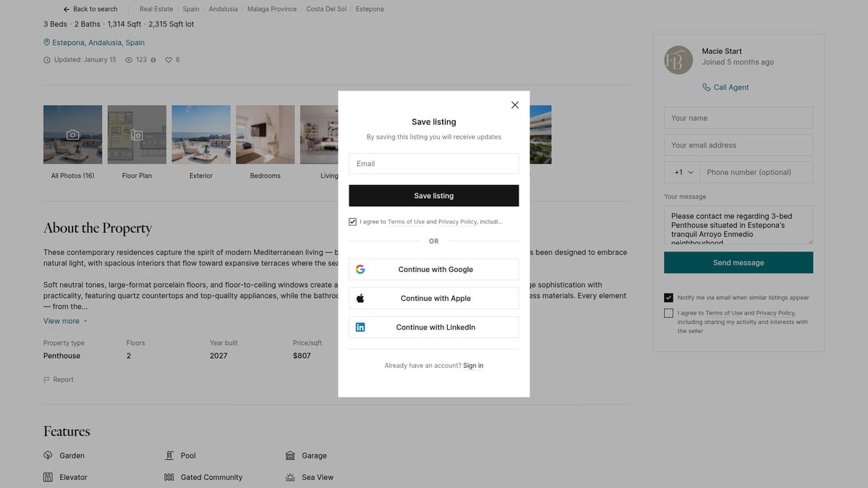Open Costa Del Sol breadcrumb
Image resolution: width=868 pixels, height=488 pixels.
click(x=325, y=9)
